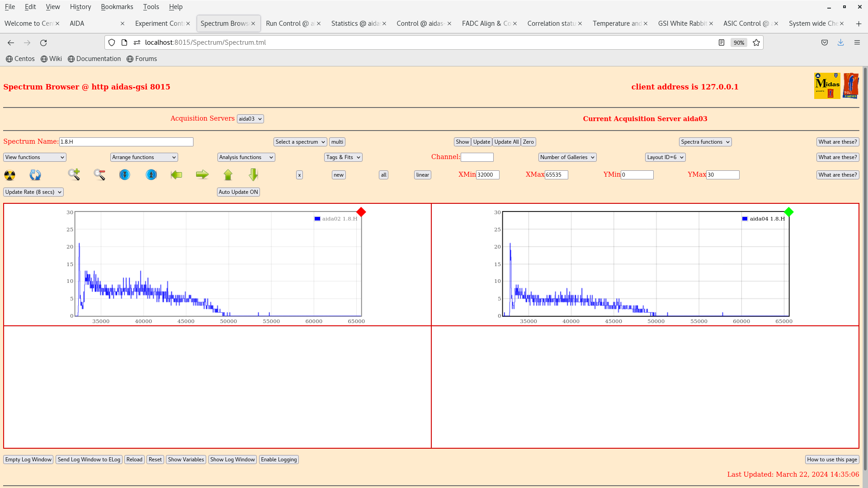Viewport: 868px width, 488px height.
Task: Open Tags & Fits dropdown
Action: pyautogui.click(x=343, y=157)
